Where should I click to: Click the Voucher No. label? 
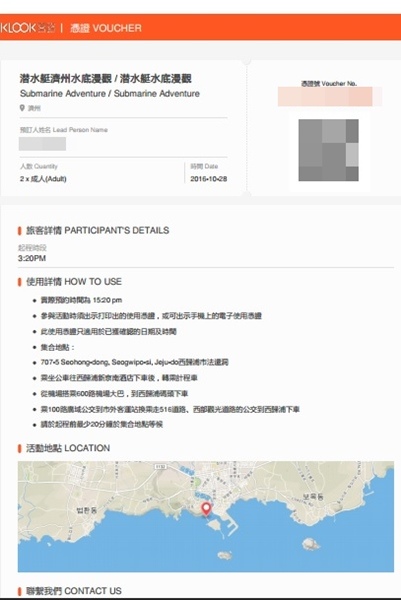(x=329, y=83)
